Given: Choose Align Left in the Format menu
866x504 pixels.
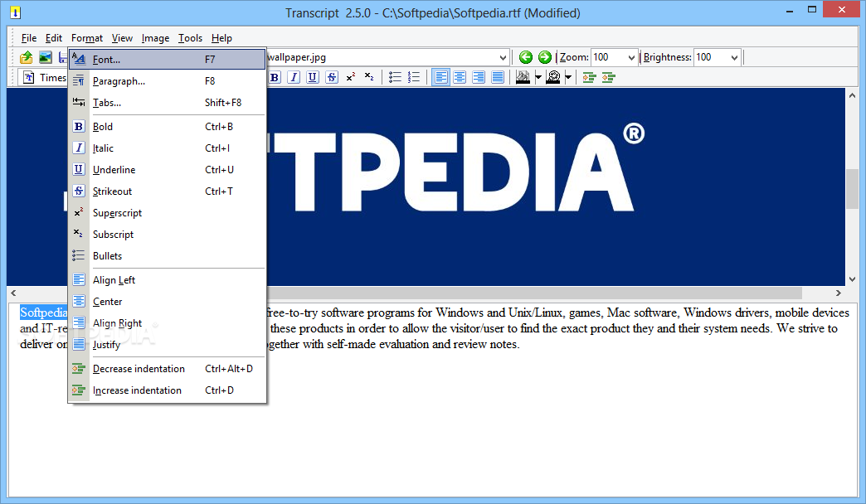Looking at the screenshot, I should [x=168, y=280].
